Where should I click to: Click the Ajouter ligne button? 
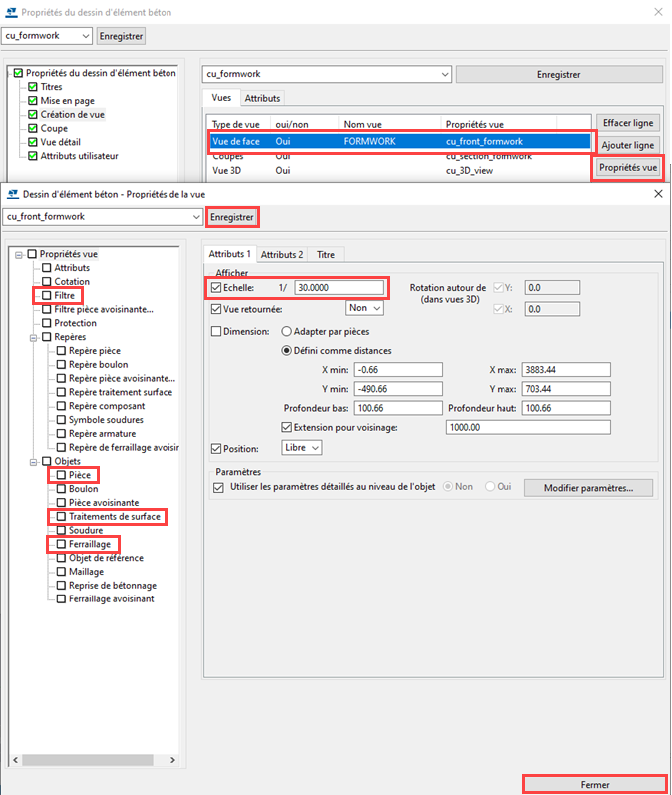click(628, 145)
